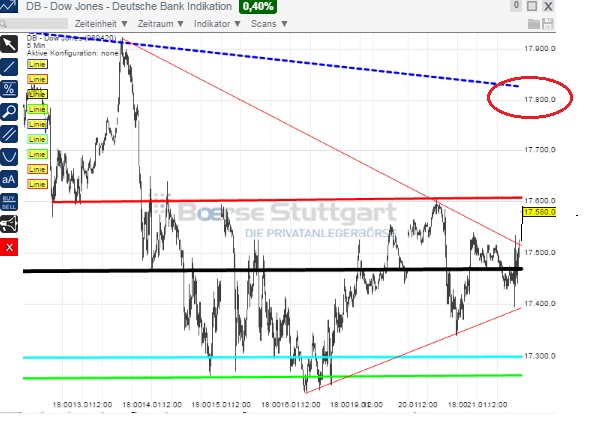The image size is (591, 443).
Task: Choose the aA text annotation tool
Action: pyautogui.click(x=9, y=179)
